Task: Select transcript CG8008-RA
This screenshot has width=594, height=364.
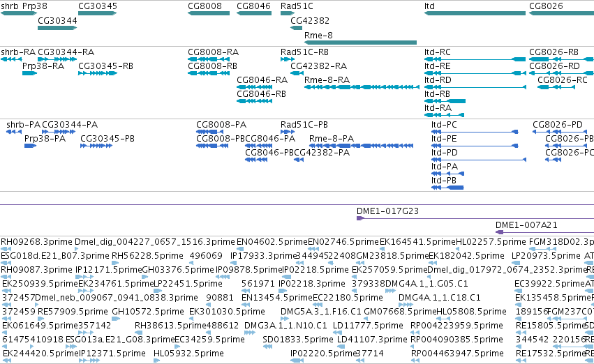Action: click(x=209, y=59)
